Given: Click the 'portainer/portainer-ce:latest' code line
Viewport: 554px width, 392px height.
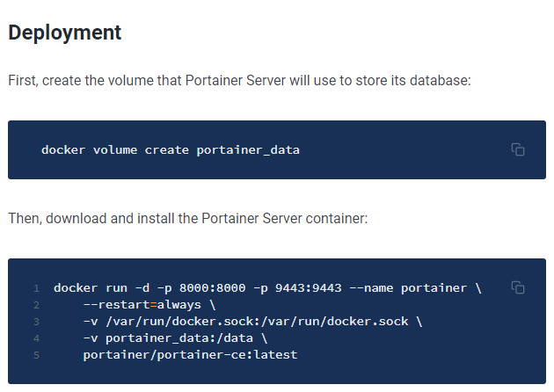Looking at the screenshot, I should 191,354.
